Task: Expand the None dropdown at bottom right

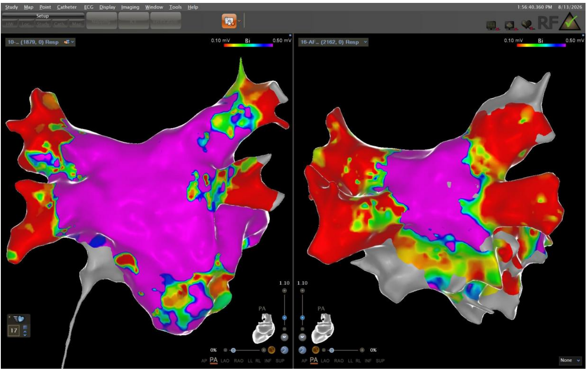Action: pos(570,361)
